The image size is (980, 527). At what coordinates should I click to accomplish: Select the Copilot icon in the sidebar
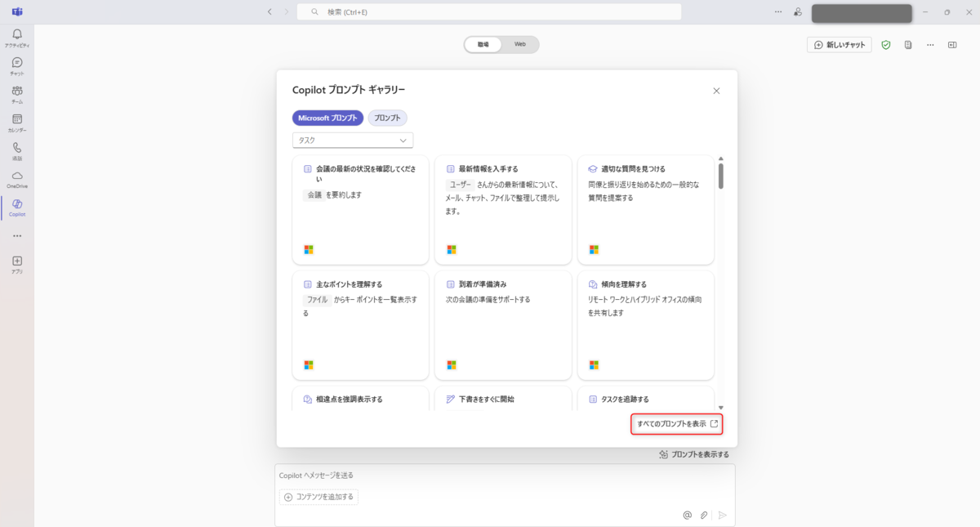[x=17, y=207]
